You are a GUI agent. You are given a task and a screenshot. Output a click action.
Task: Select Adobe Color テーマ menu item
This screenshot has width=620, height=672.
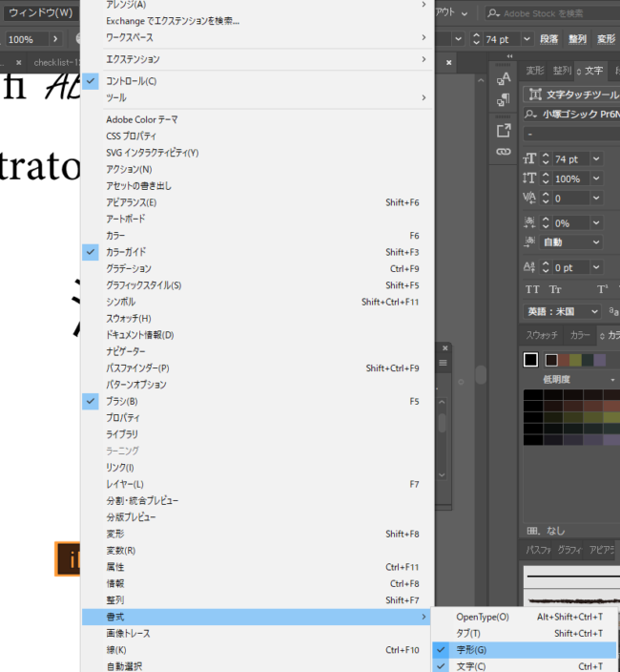pos(258,119)
